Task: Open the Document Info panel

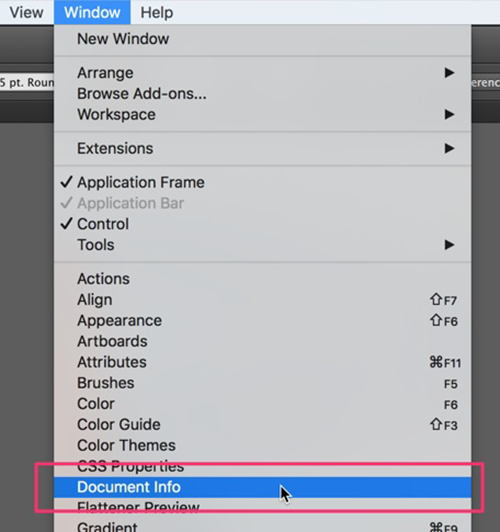Action: [262, 487]
